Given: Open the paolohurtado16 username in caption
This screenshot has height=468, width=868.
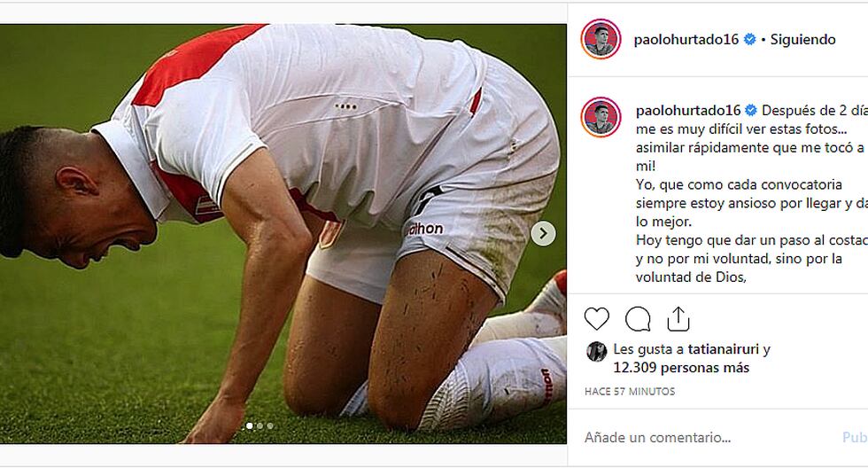Looking at the screenshot, I should [x=688, y=110].
